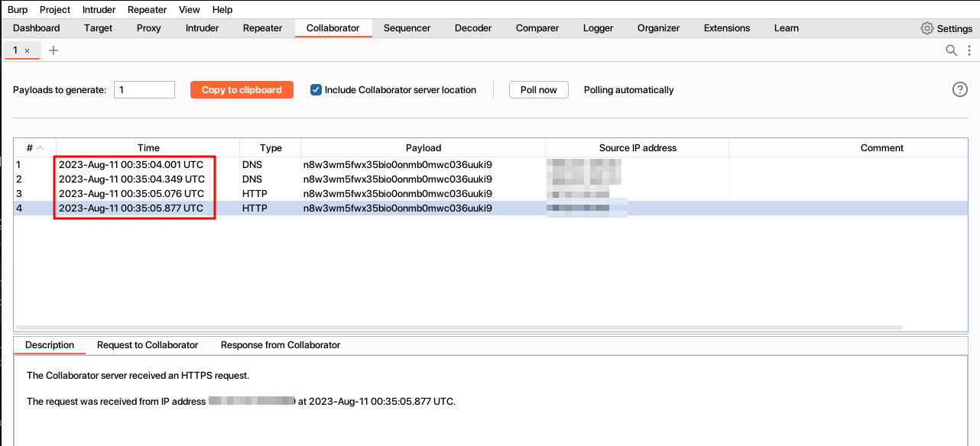The image size is (980, 446).
Task: Open the View menu
Action: [189, 9]
